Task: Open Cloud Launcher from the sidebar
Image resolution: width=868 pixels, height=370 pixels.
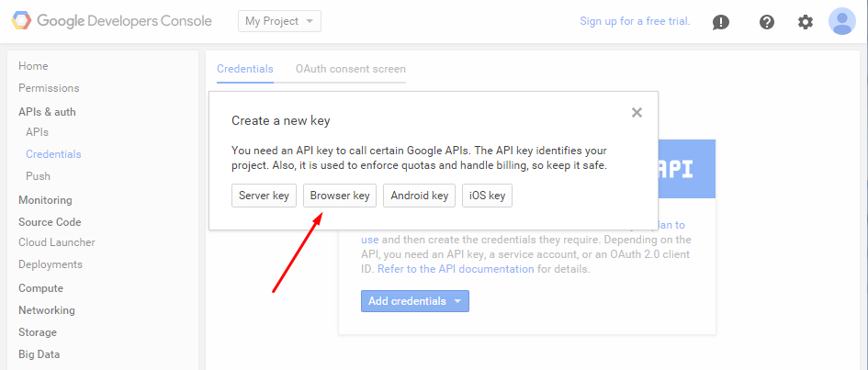Action: (x=56, y=242)
